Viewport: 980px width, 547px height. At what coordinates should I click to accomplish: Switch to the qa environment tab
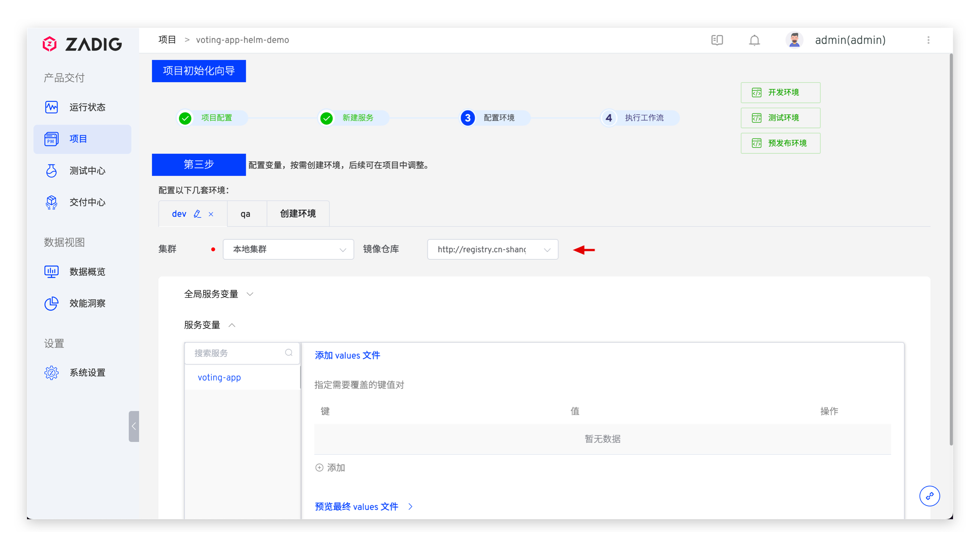click(246, 214)
